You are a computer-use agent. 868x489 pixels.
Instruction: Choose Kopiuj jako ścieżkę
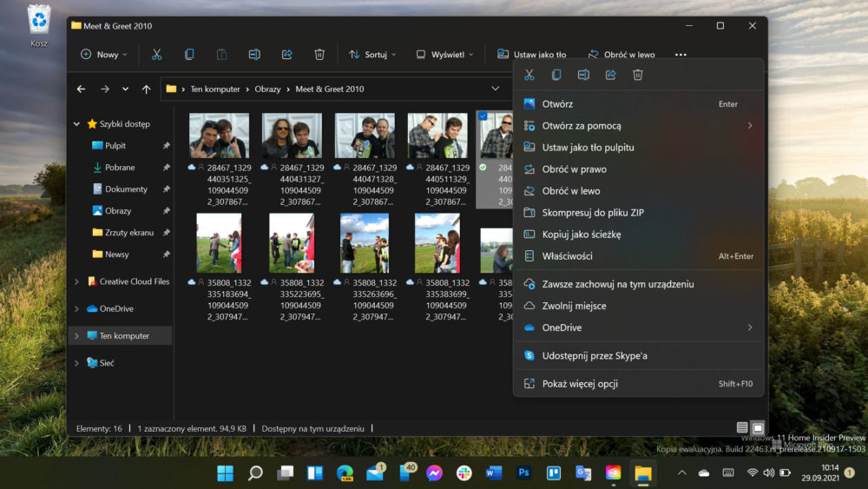pos(639,235)
